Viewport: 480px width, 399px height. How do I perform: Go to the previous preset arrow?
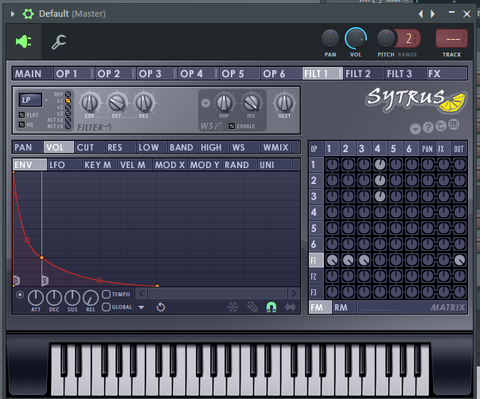click(x=421, y=14)
